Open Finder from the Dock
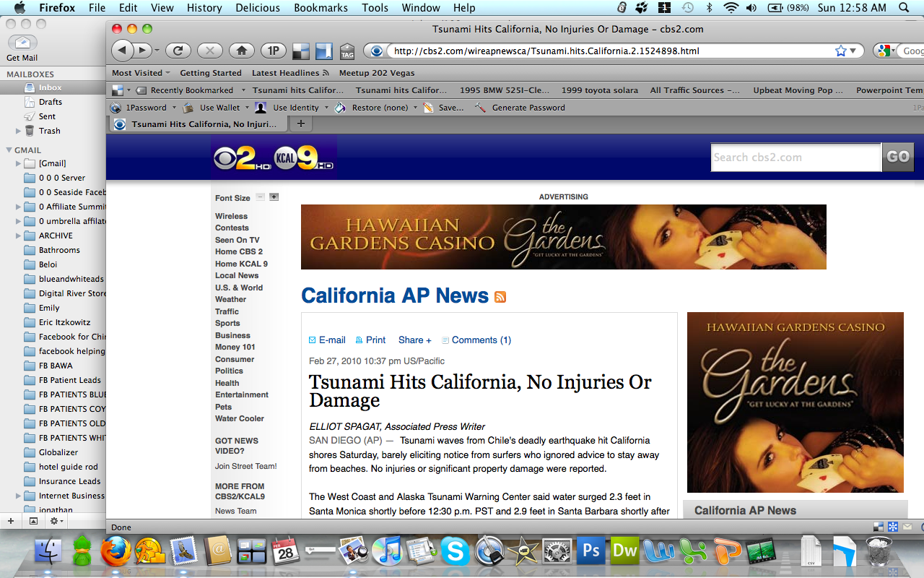This screenshot has height=578, width=924. [x=48, y=552]
